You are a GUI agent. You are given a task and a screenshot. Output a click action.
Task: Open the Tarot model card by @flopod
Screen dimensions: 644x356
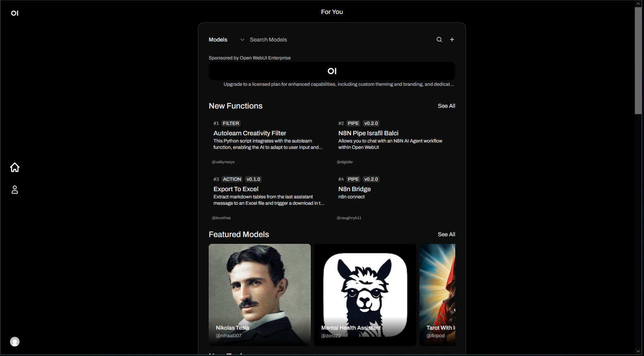click(x=437, y=295)
